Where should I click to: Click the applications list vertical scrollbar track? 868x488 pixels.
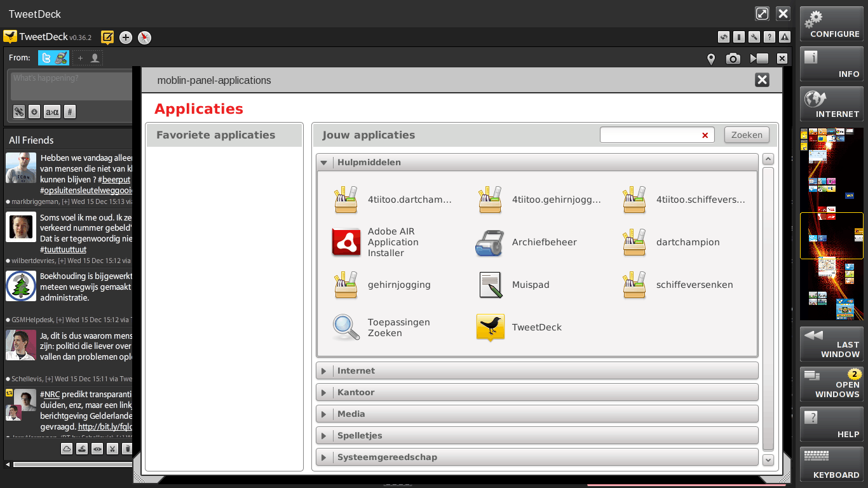pos(768,309)
